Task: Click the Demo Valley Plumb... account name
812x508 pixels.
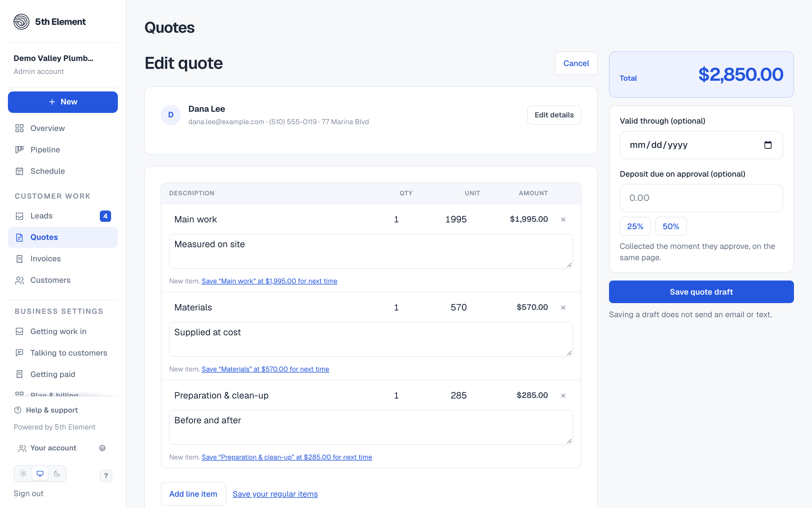Action: [x=53, y=58]
